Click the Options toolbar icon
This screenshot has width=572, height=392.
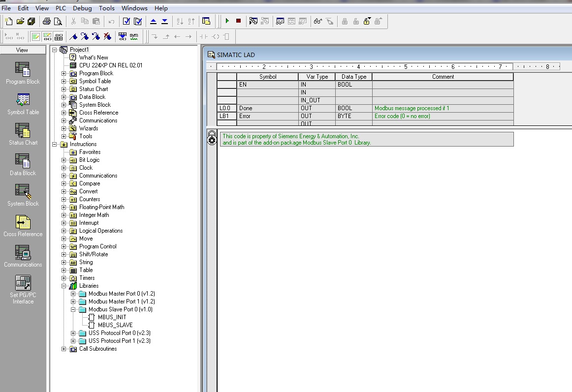click(x=206, y=22)
